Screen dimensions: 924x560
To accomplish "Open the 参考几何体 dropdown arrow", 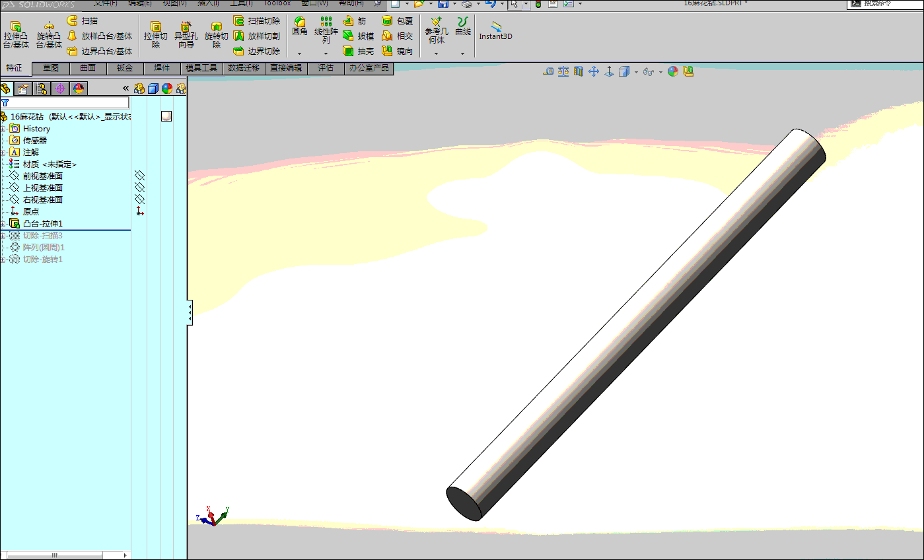I will [435, 53].
